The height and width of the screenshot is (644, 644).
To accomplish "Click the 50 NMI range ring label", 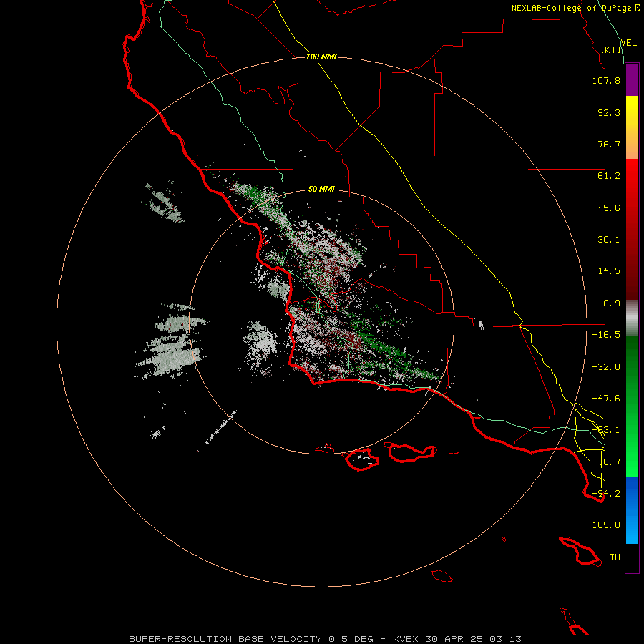I will [x=321, y=190].
